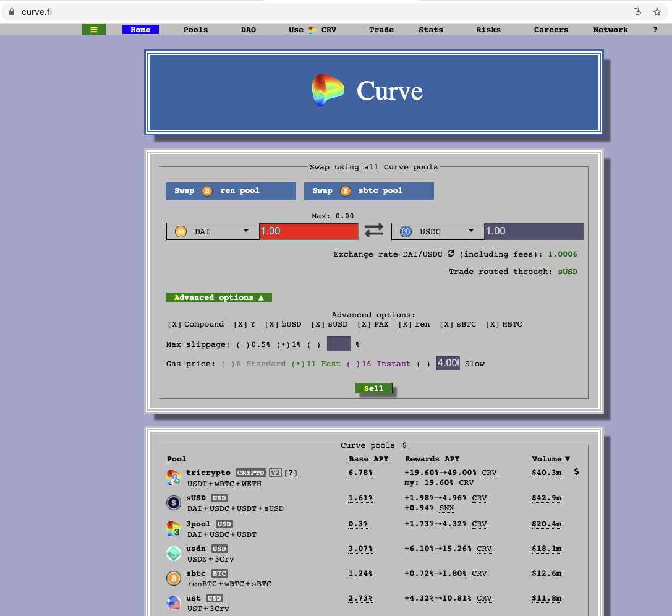This screenshot has height=616, width=672.
Task: Click the tricrypto pool icon
Action: click(x=173, y=477)
